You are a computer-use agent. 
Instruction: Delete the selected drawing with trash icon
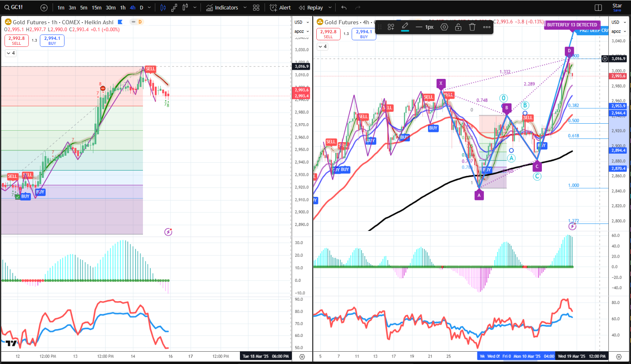(x=472, y=27)
